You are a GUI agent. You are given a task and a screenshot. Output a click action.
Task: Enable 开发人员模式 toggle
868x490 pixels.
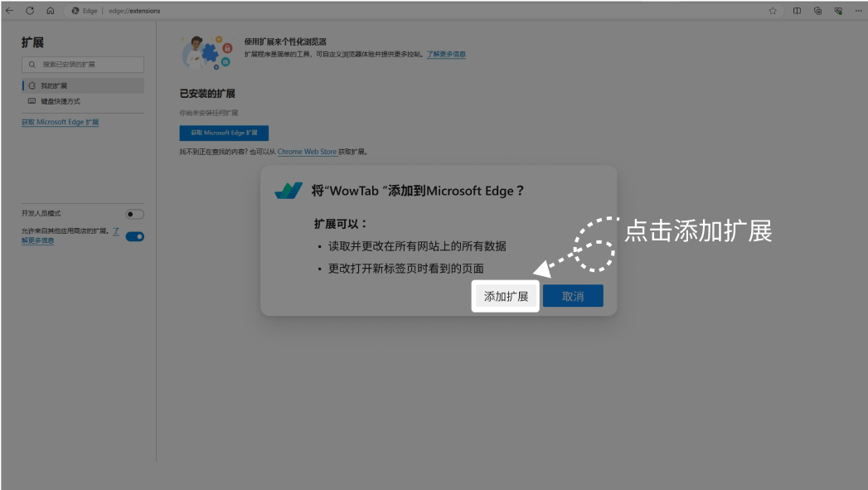(x=133, y=214)
